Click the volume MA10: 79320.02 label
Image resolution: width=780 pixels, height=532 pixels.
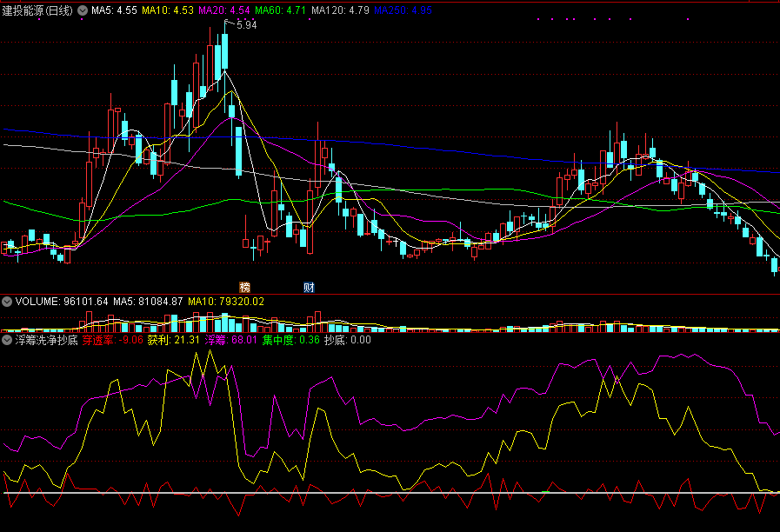pyautogui.click(x=226, y=302)
